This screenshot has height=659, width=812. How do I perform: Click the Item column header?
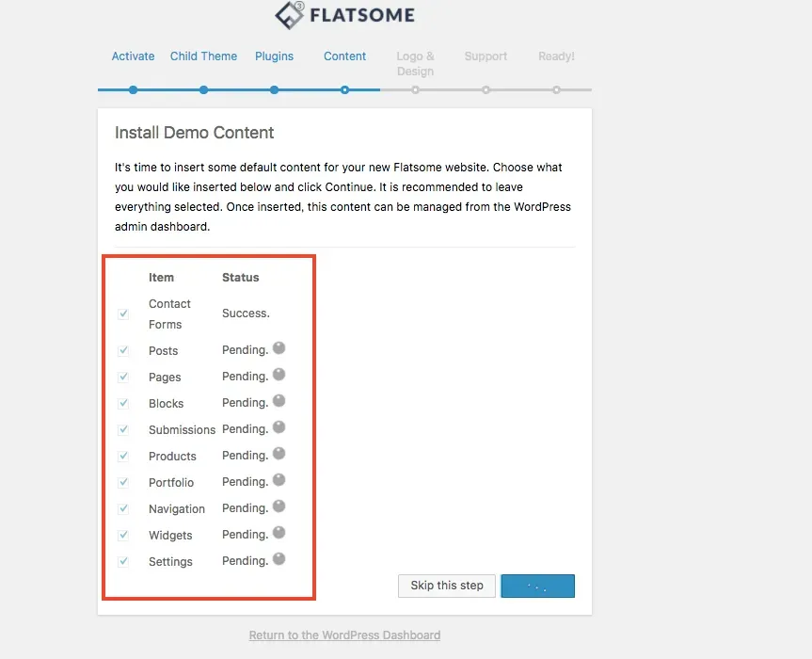click(161, 278)
